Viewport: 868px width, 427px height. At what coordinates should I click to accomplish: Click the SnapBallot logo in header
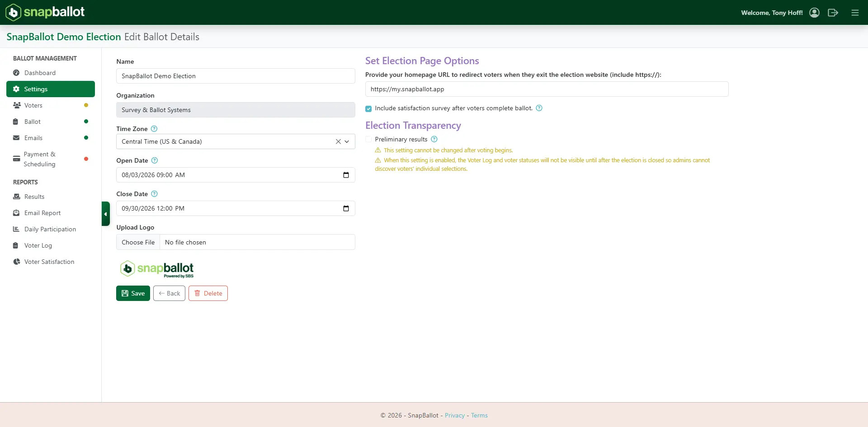[45, 12]
